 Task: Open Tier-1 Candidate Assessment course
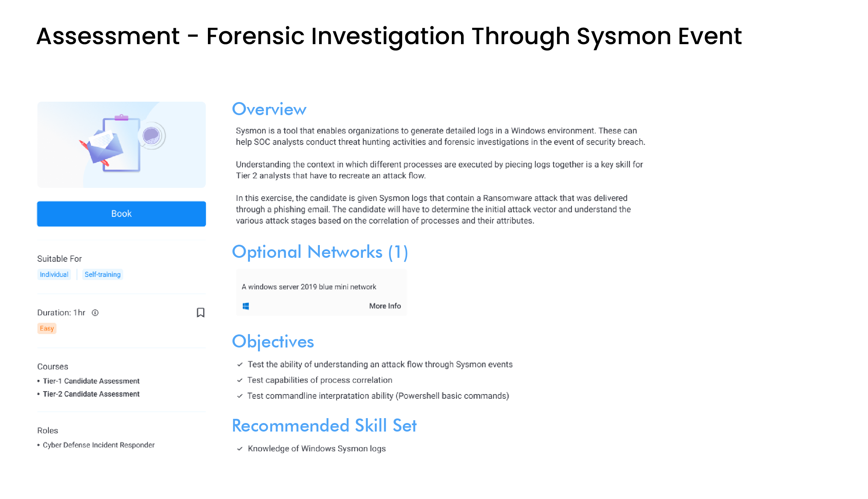91,381
